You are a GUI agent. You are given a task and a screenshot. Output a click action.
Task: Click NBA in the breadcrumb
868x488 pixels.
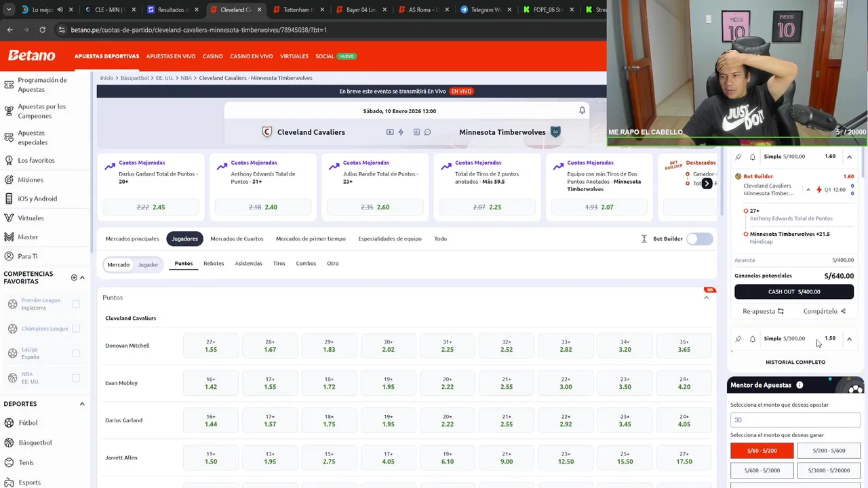click(186, 78)
